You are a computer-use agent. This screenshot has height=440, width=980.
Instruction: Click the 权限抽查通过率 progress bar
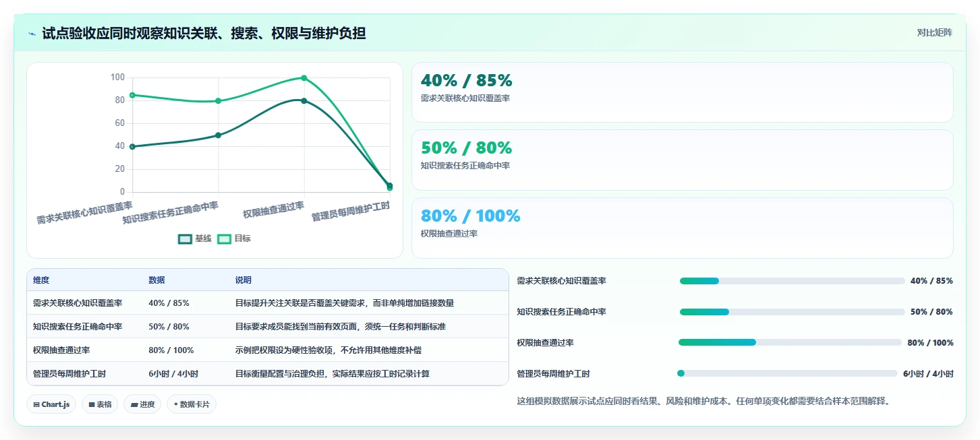[x=790, y=342]
